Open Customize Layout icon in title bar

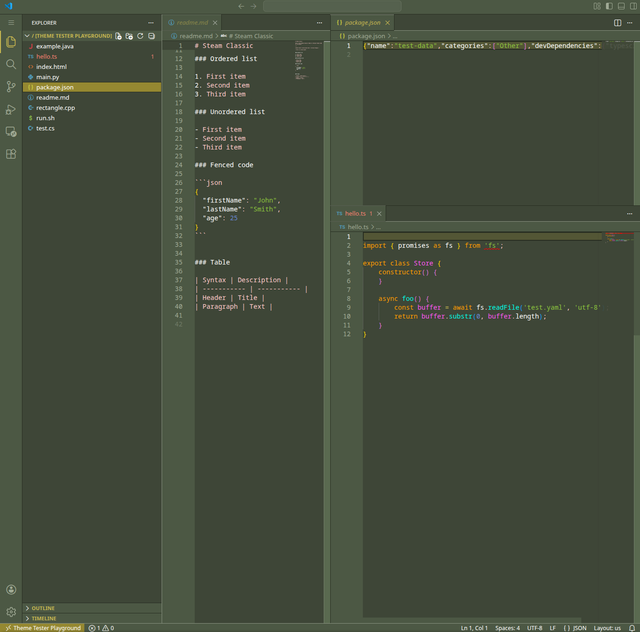(597, 6)
